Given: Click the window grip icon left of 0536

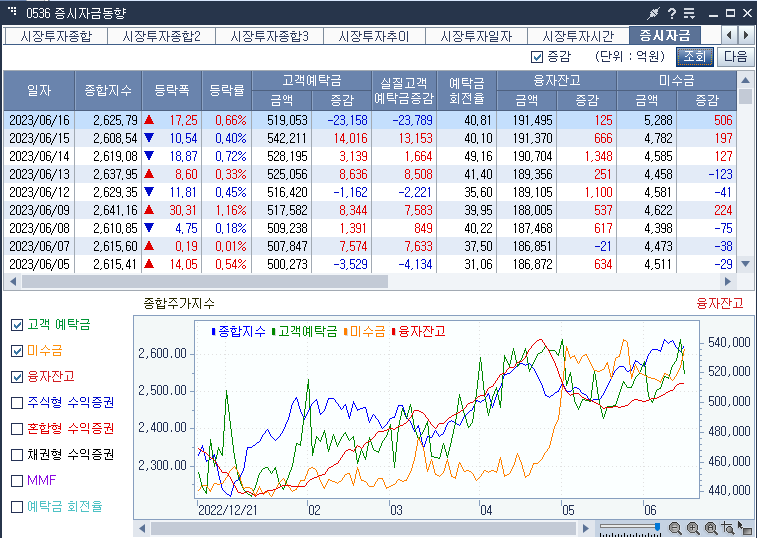Looking at the screenshot, I should [13, 11].
